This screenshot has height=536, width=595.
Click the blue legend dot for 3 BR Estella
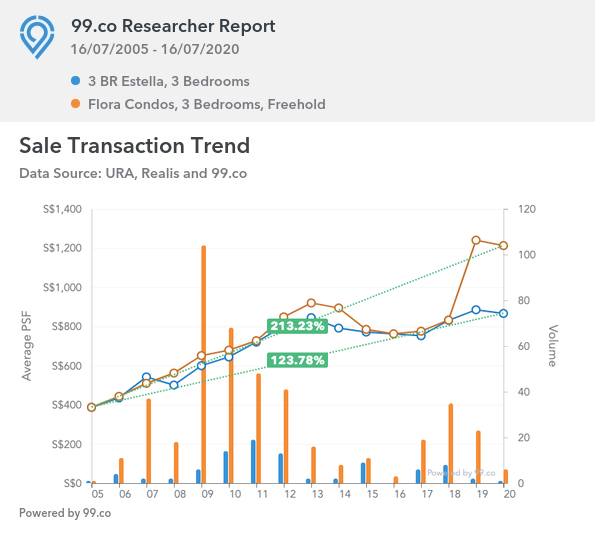[76, 80]
